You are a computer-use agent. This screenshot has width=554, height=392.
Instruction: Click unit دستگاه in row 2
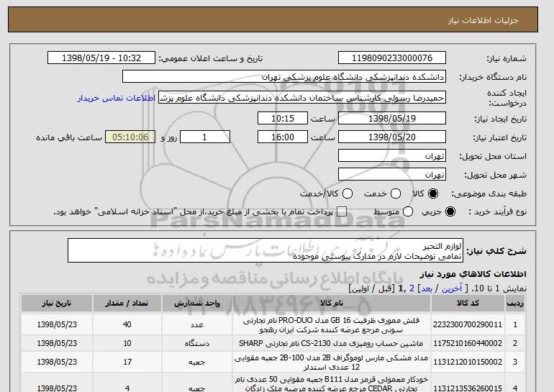tap(197, 343)
